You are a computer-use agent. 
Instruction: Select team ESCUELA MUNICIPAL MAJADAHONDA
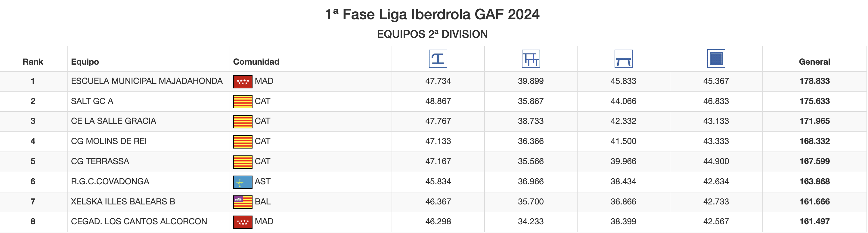click(147, 81)
